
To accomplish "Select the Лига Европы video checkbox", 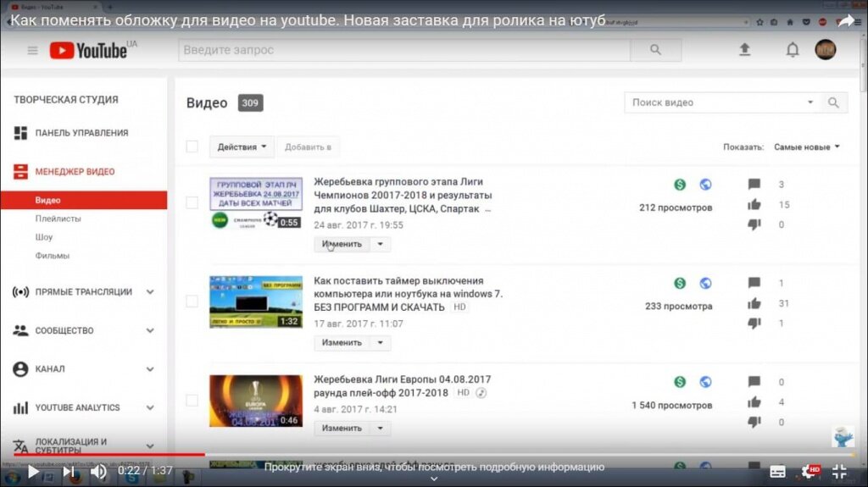I will click(192, 400).
